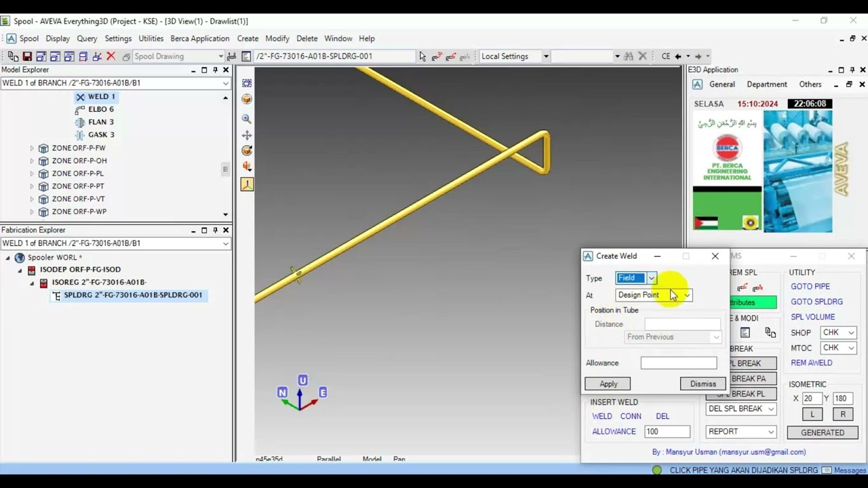The width and height of the screenshot is (868, 488).
Task: Open the Berca Application menu
Action: coord(199,39)
